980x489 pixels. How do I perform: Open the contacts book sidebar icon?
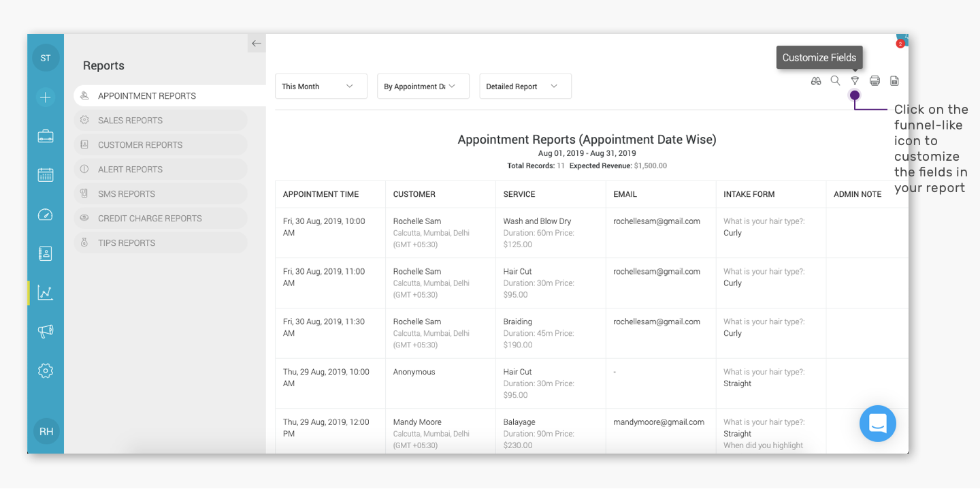click(46, 253)
